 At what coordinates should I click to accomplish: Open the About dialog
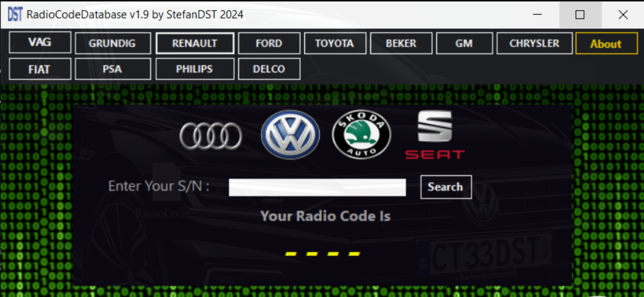(606, 43)
